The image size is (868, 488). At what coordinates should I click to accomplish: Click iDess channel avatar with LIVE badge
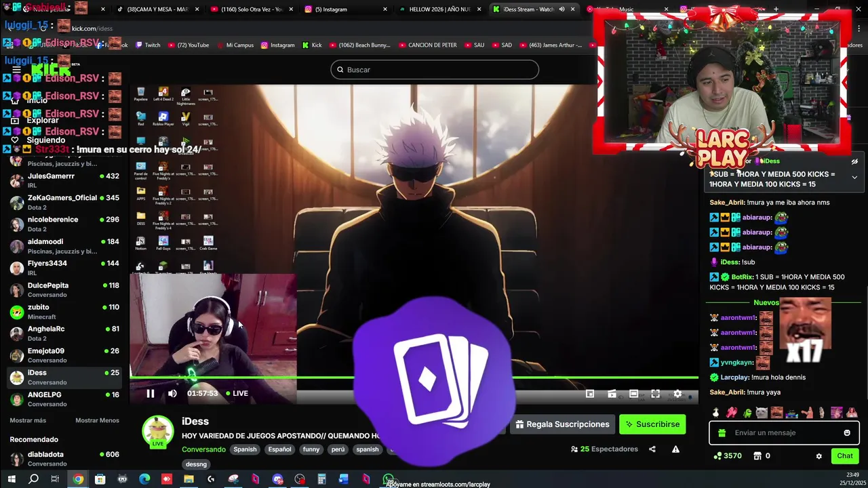(x=157, y=432)
